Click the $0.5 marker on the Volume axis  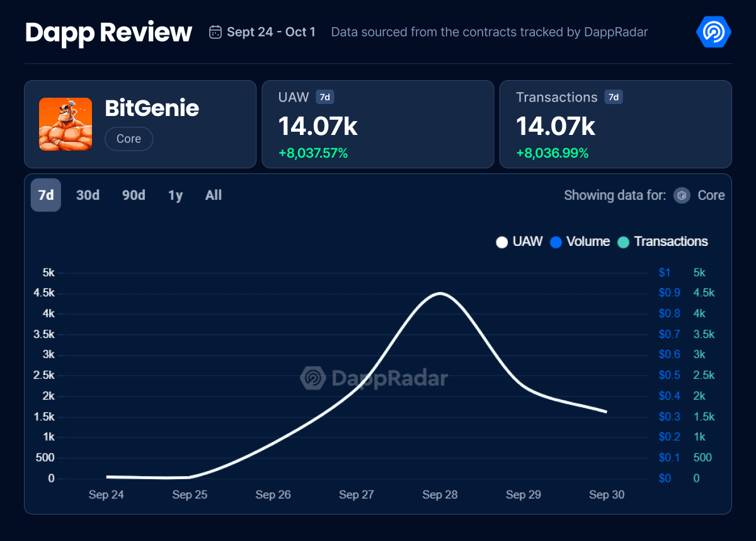pyautogui.click(x=669, y=375)
